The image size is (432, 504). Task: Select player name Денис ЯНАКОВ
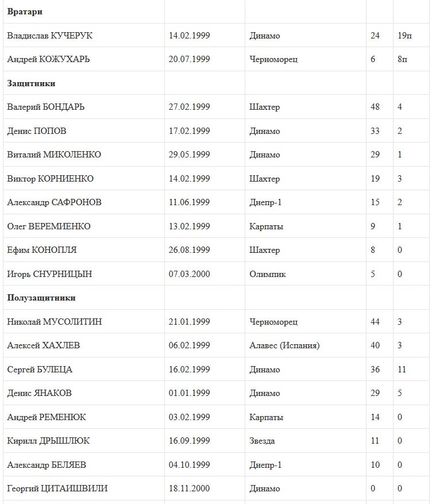39,393
